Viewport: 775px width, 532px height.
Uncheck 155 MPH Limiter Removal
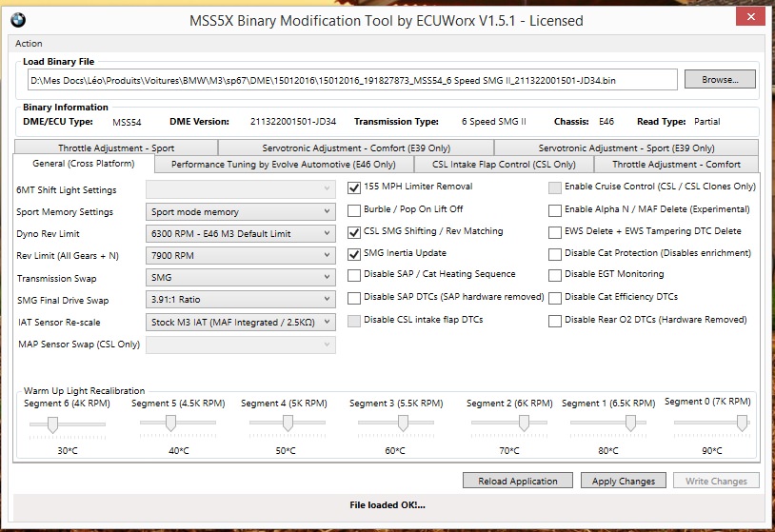click(x=354, y=187)
